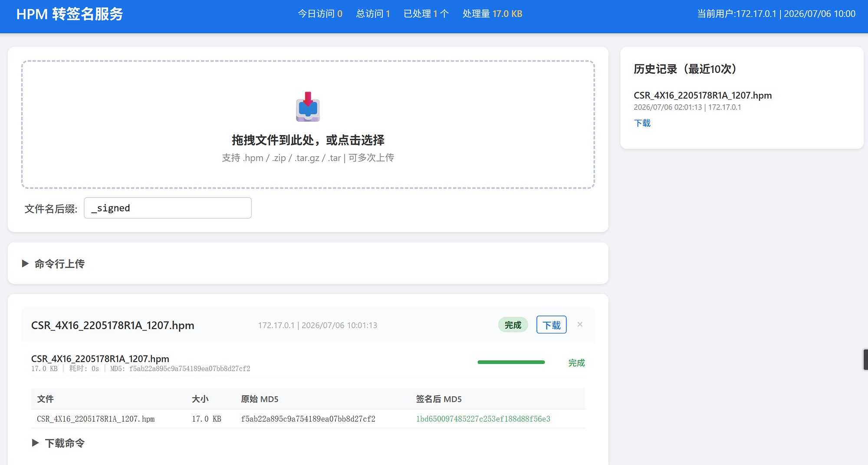Image resolution: width=868 pixels, height=465 pixels.
Task: Click the side handle on right edge
Action: point(865,359)
